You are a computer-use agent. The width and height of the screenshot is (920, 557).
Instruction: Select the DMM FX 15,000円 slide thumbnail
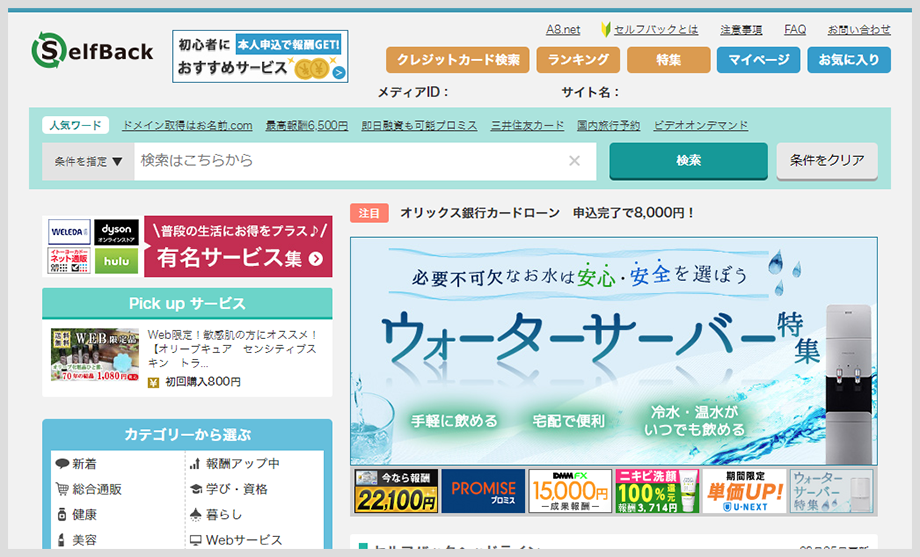point(570,491)
